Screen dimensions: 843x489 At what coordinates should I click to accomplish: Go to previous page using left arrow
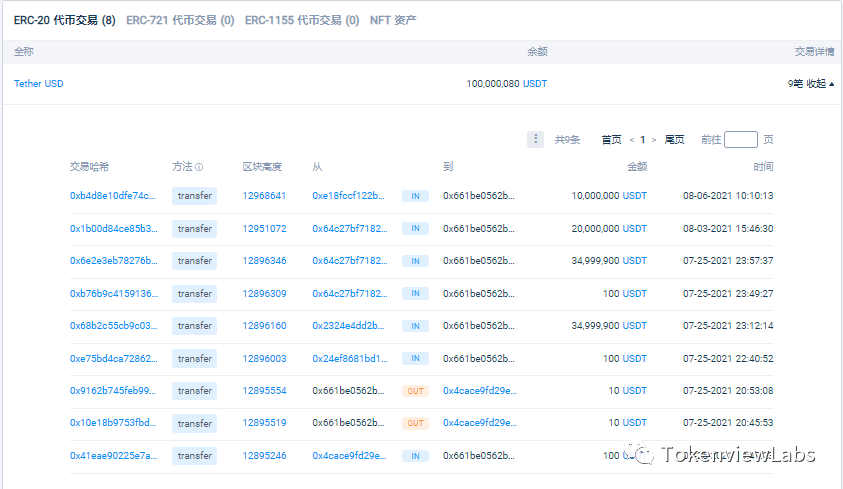[x=631, y=140]
